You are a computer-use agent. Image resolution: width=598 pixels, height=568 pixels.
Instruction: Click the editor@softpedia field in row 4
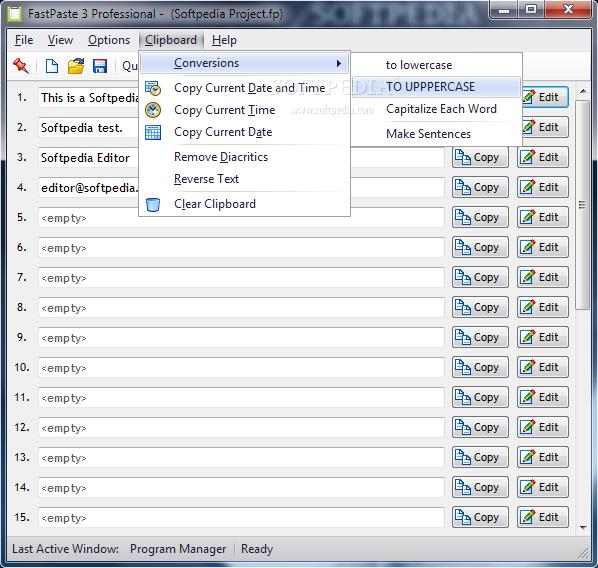coord(88,188)
